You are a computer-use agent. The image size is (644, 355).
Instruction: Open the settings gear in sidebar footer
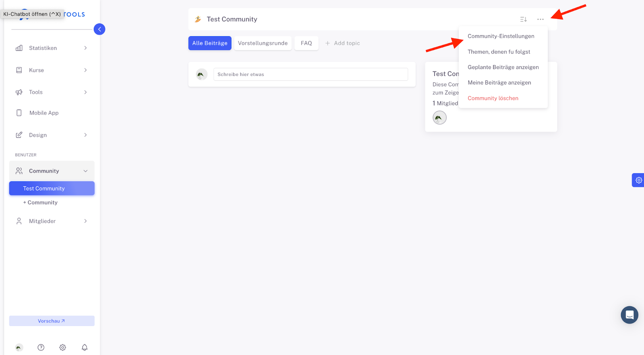[x=63, y=347]
